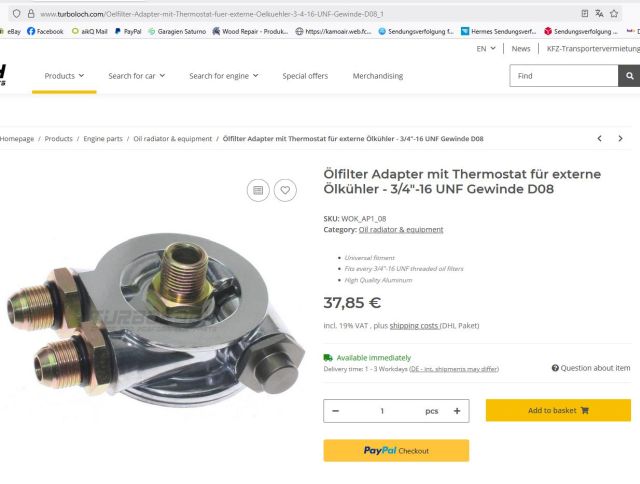Open the Facebook bookmark
This screenshot has width=640, height=484.
[x=45, y=31]
